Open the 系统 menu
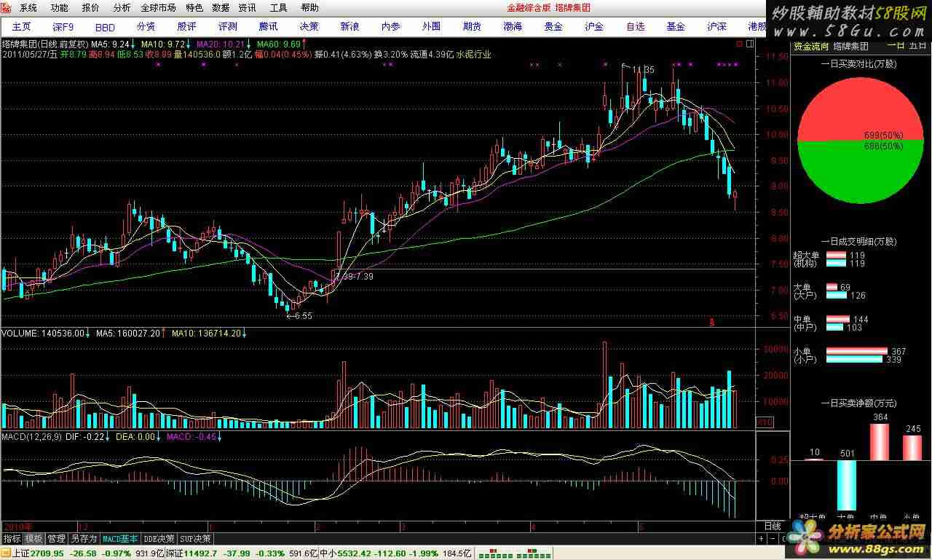This screenshot has height=560, width=932. coord(28,8)
